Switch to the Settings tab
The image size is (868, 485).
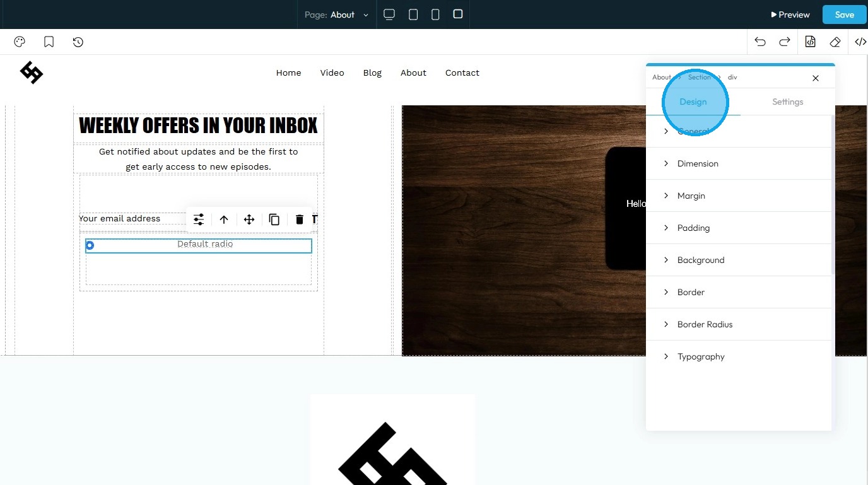[787, 102]
